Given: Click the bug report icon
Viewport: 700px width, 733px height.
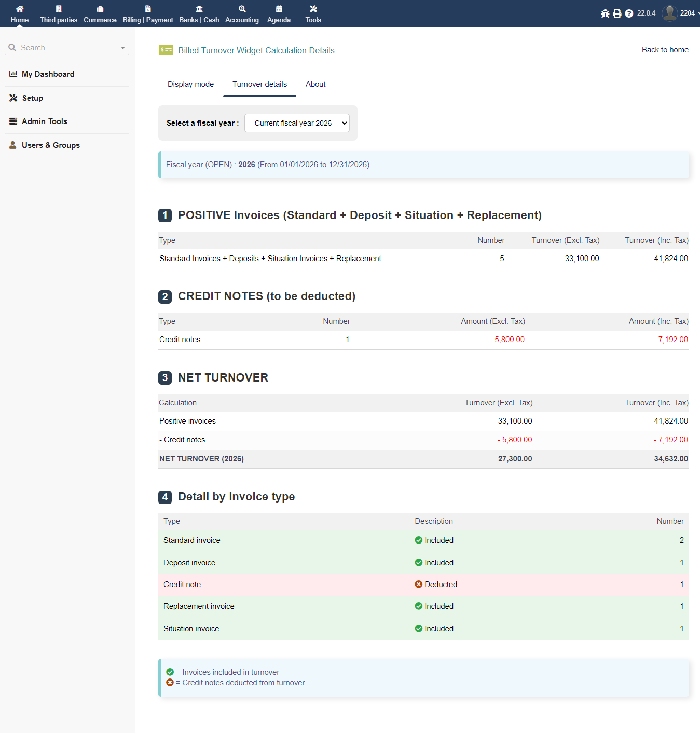Looking at the screenshot, I should [605, 13].
